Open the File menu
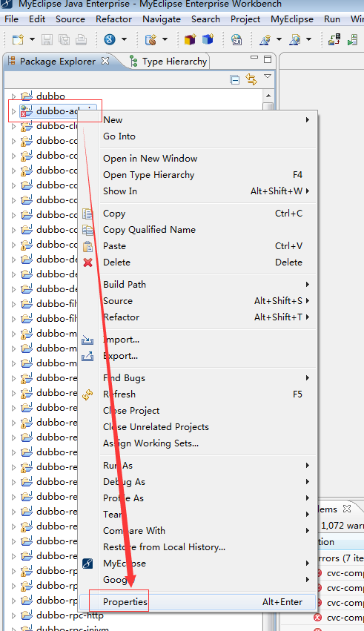This screenshot has width=364, height=631. point(11,19)
